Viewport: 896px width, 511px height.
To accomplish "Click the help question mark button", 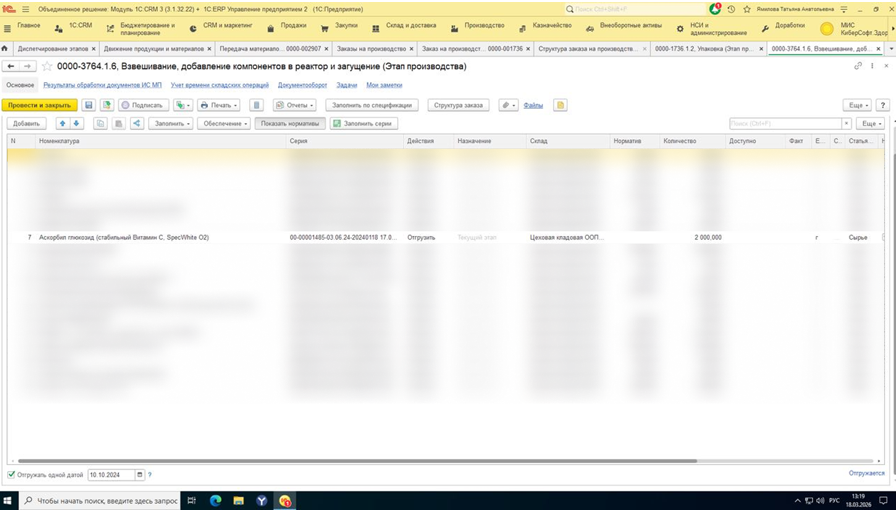I will coord(883,105).
